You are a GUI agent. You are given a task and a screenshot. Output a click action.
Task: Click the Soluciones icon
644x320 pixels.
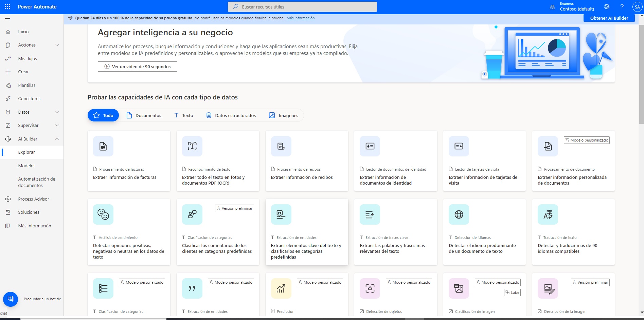coord(8,212)
